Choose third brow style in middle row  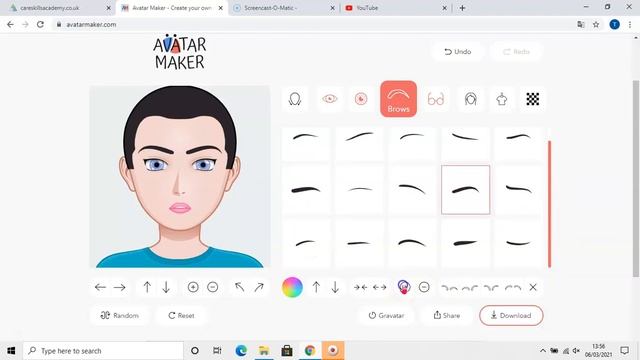click(x=412, y=190)
